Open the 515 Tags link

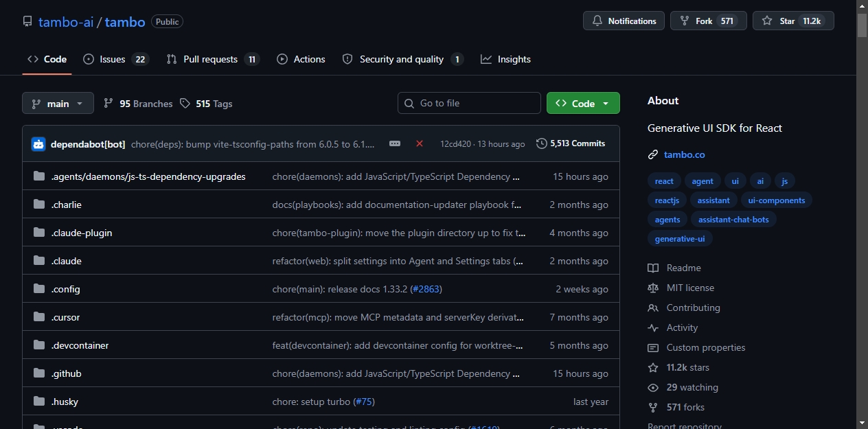tap(206, 104)
